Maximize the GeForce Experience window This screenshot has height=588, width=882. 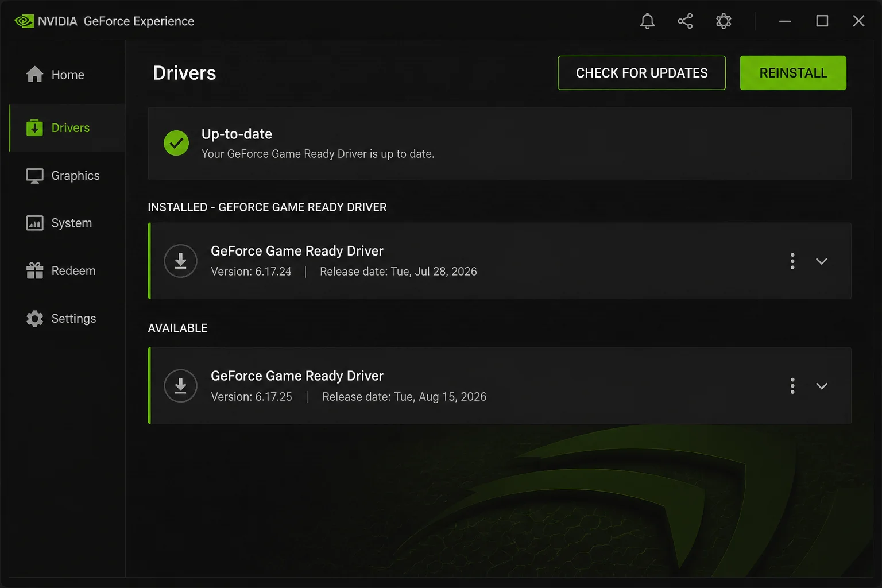pos(822,21)
